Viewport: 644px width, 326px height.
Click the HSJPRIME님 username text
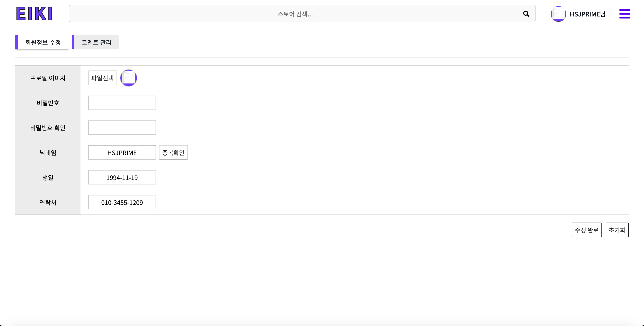[587, 14]
